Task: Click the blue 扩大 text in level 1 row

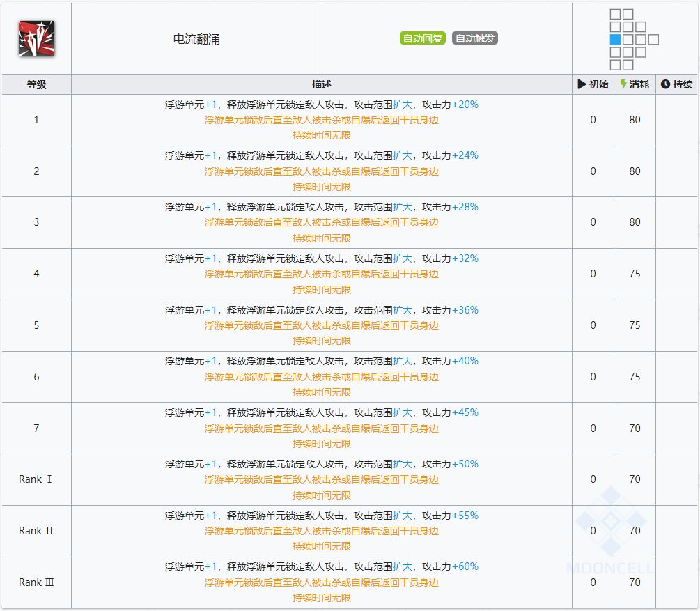Action: (x=403, y=105)
